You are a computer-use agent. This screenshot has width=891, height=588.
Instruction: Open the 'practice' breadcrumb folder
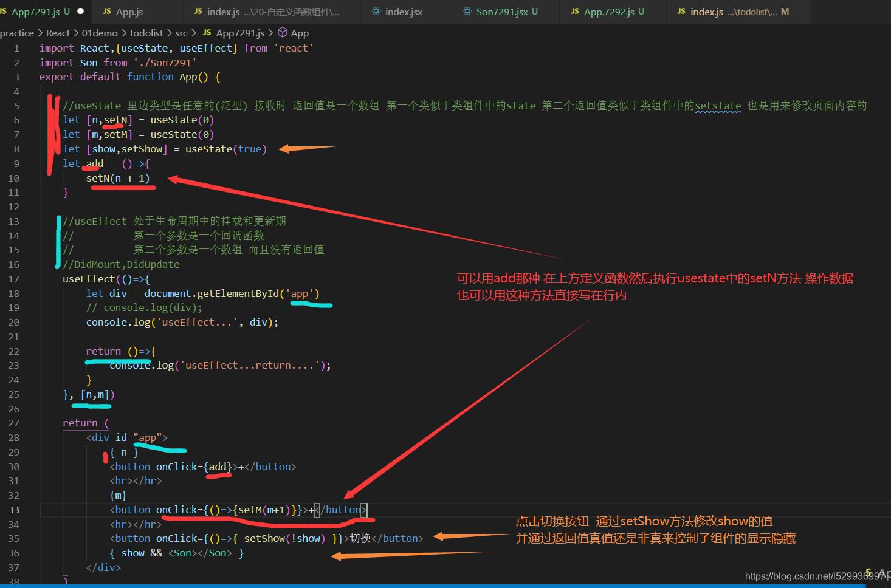pos(17,33)
